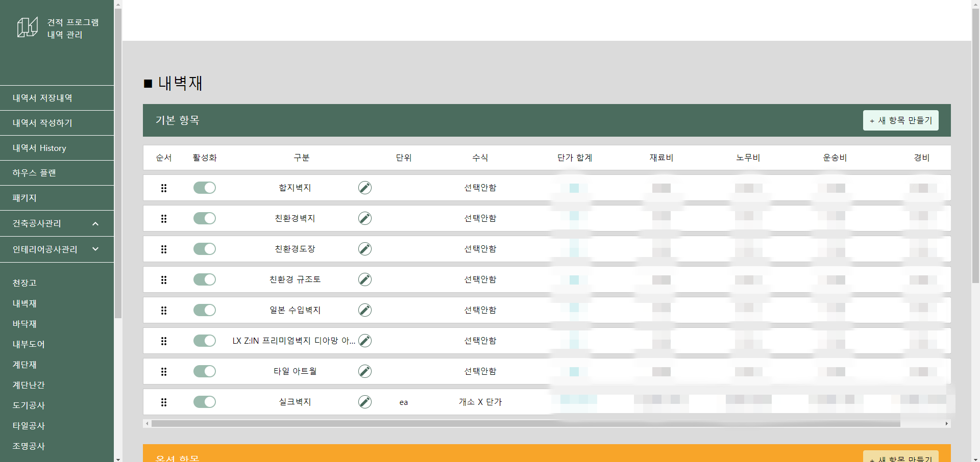980x462 pixels.
Task: Edit the 친환경벽지 row with the pencil icon
Action: pyautogui.click(x=365, y=218)
